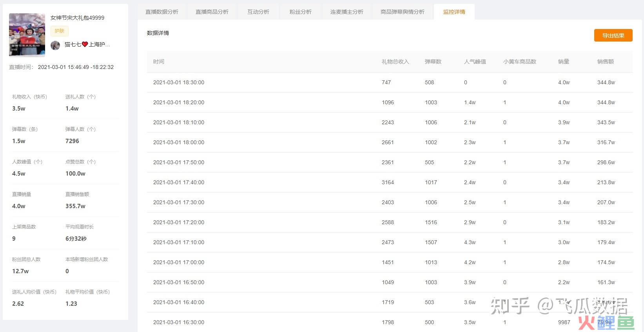
Task: Click sales volume 9987
Action: pyautogui.click(x=564, y=322)
